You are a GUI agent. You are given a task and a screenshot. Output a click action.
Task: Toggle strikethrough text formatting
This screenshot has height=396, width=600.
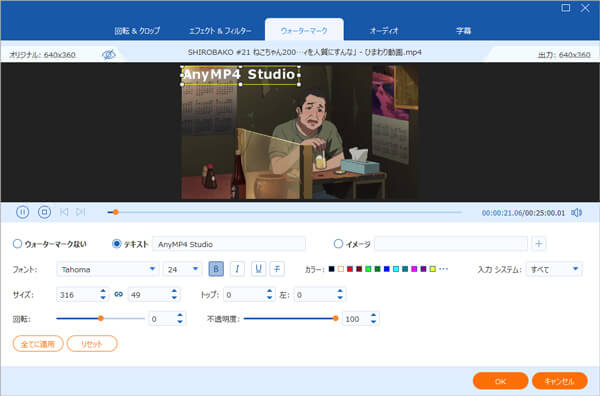tap(277, 269)
